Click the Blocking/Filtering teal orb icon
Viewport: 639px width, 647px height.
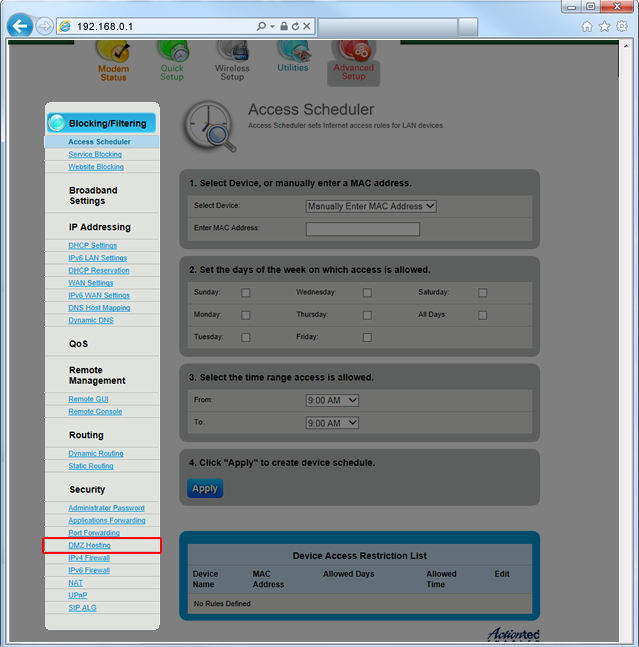pos(57,123)
